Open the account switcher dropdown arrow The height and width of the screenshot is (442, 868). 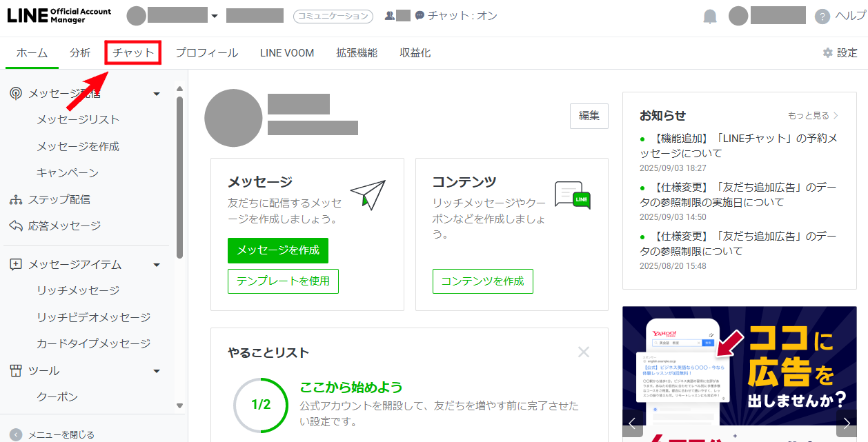pyautogui.click(x=215, y=17)
